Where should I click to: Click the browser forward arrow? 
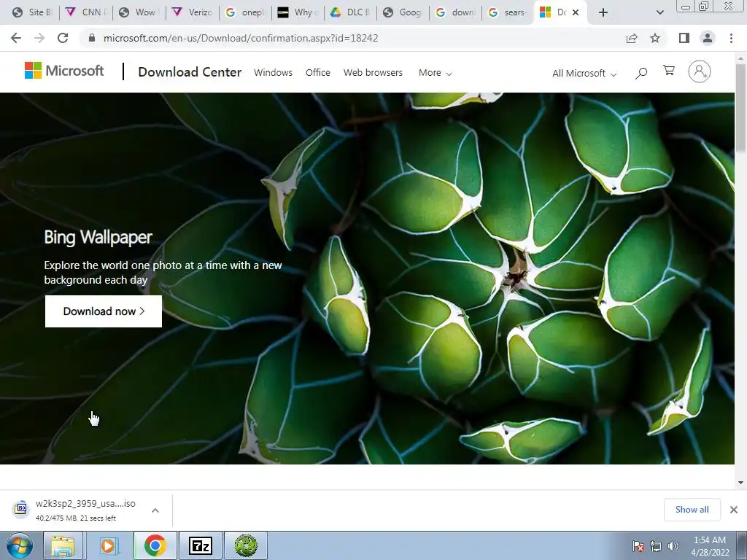(x=39, y=38)
